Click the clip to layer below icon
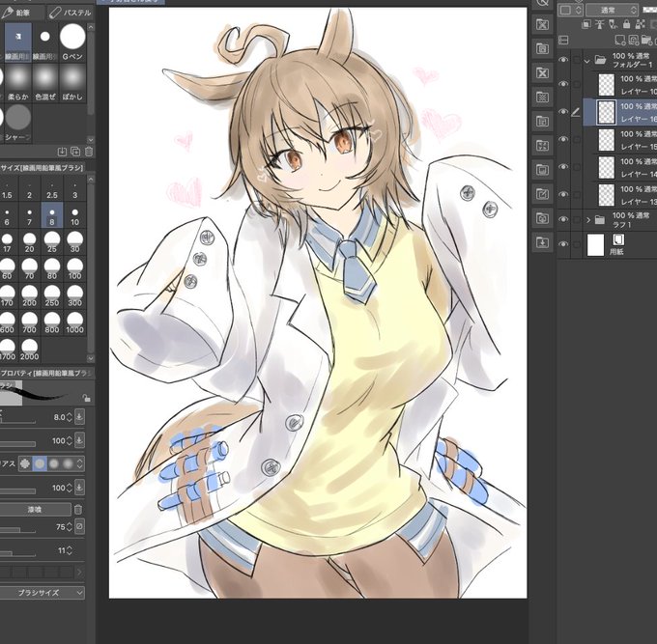Viewport: 657px width, 644px height. (586, 24)
